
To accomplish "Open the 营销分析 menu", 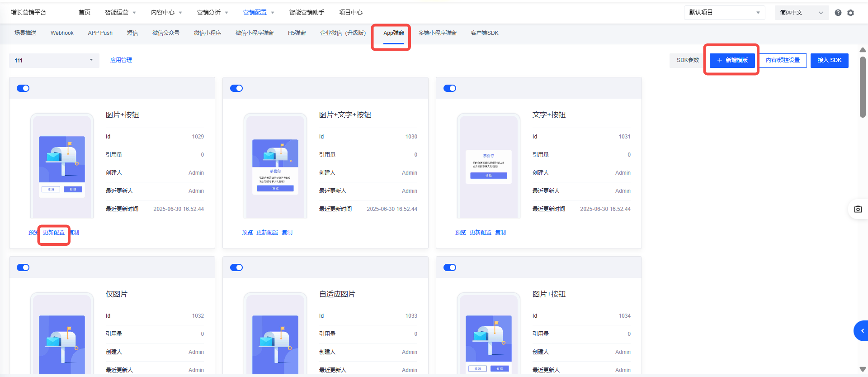I will 212,13.
